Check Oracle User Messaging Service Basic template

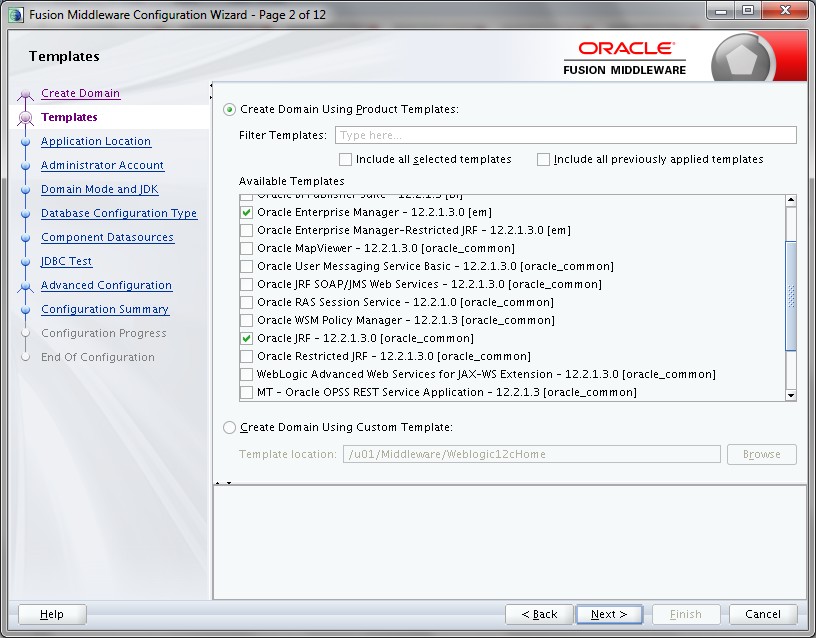tap(246, 266)
